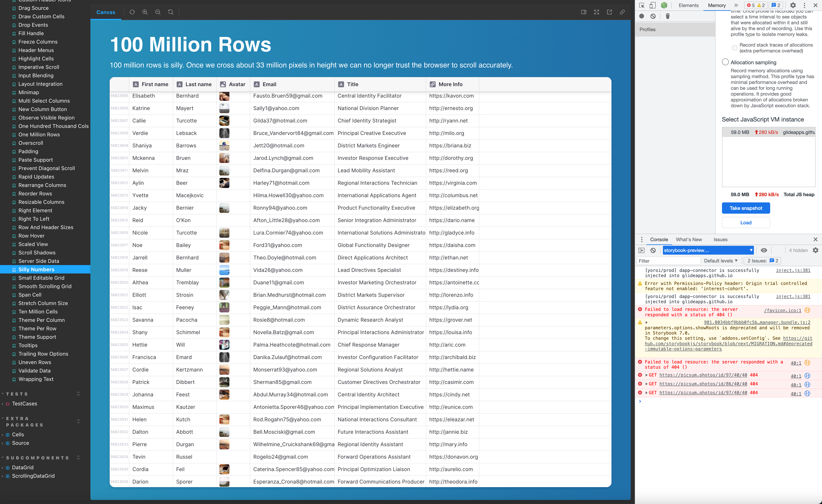Enable Record stack traces of allocations

[x=735, y=48]
